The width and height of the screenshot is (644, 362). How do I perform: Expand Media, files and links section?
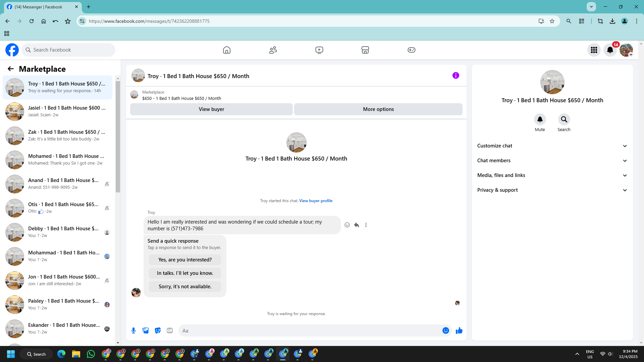[x=552, y=175]
